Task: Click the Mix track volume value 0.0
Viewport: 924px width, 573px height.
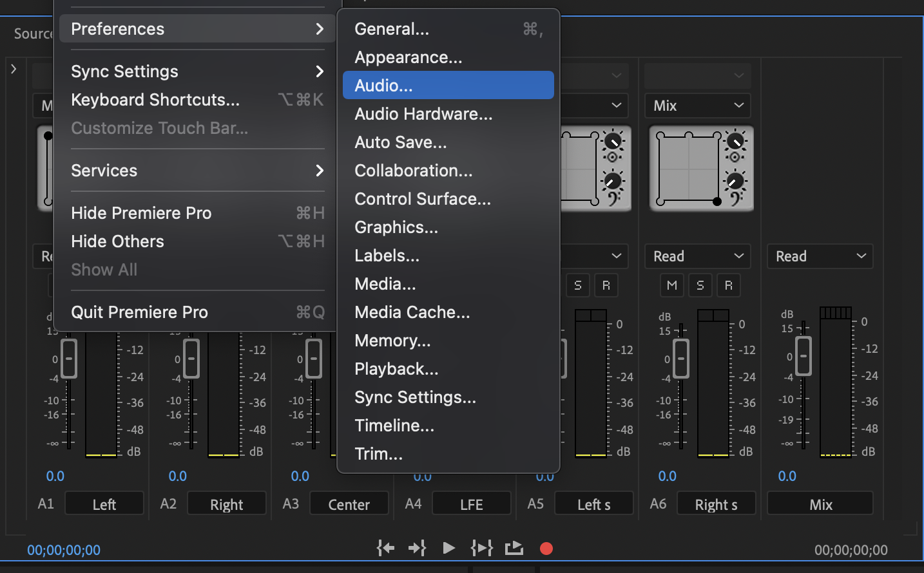Action: coord(787,476)
